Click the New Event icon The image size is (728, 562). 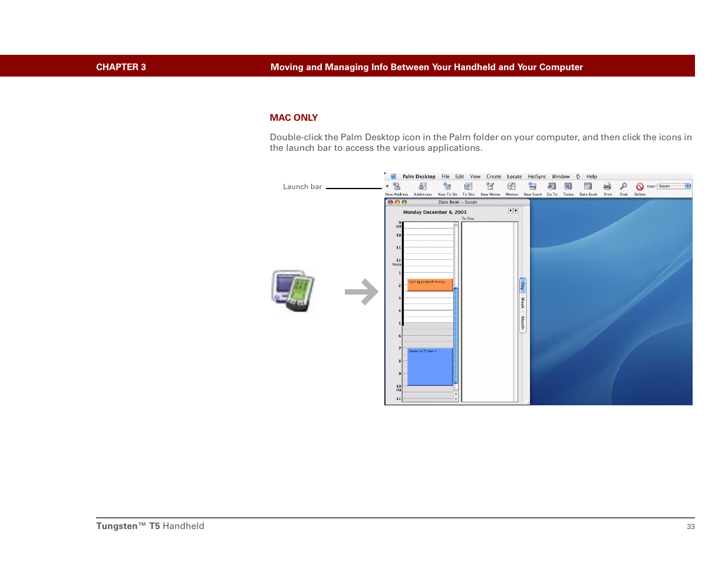click(x=532, y=186)
